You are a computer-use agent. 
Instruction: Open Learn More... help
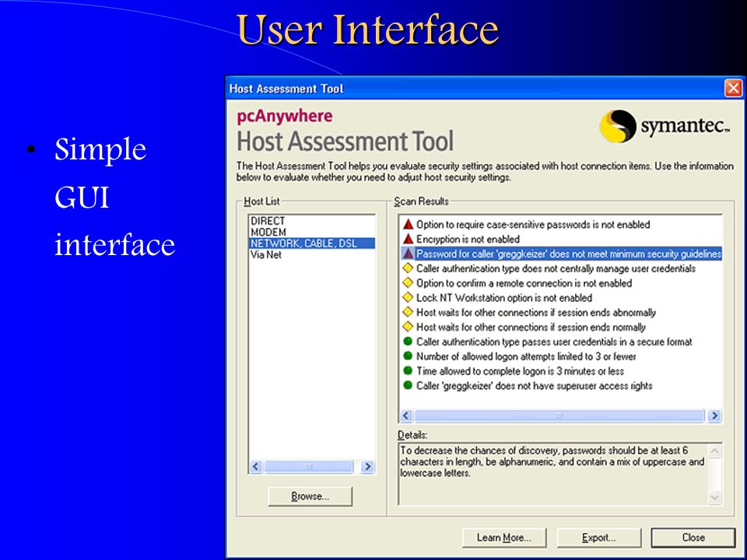click(x=504, y=537)
